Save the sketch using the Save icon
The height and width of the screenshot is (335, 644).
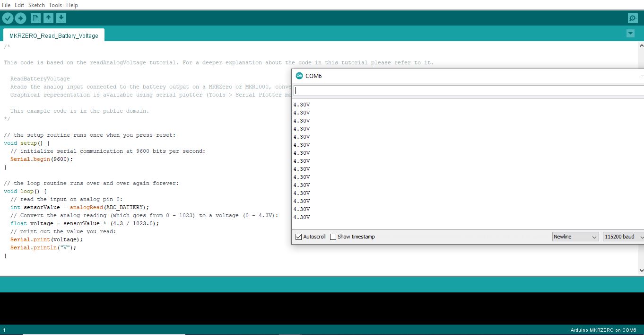coord(61,18)
